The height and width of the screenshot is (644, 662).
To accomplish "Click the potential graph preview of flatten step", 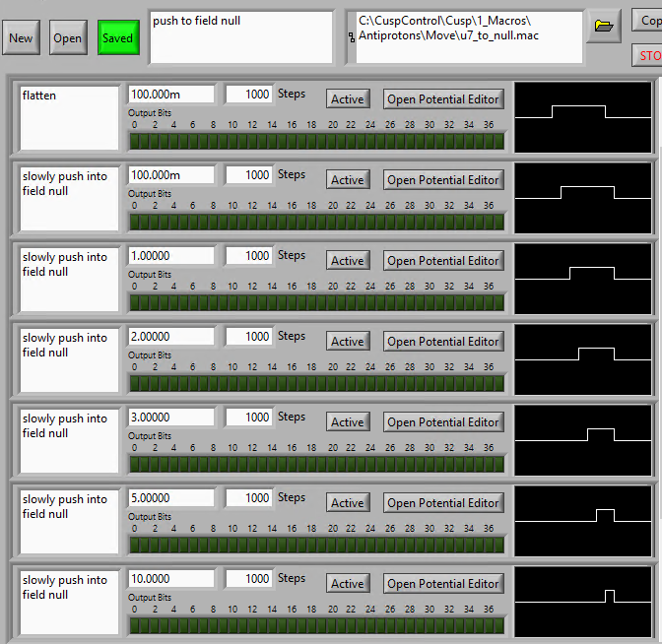I will [583, 117].
